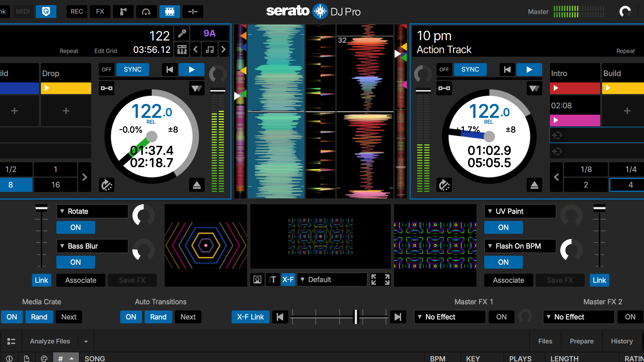Open Master FX 1 No Effect dropdown
The height and width of the screenshot is (362, 644).
click(x=450, y=317)
